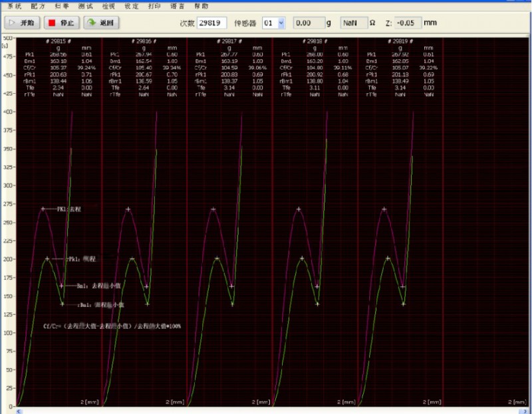The image size is (532, 414).
Task: Click the "Bm1: 去程最小值" annotation label
Action: [x=98, y=286]
